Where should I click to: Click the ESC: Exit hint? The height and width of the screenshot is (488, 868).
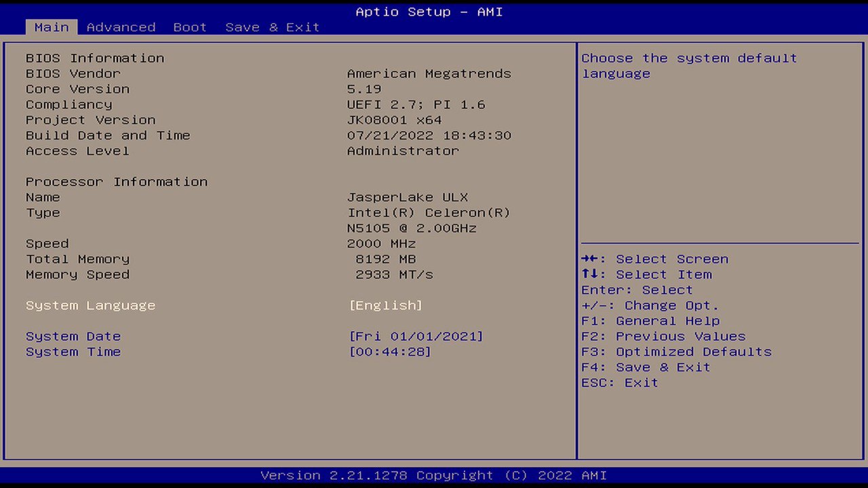point(620,383)
